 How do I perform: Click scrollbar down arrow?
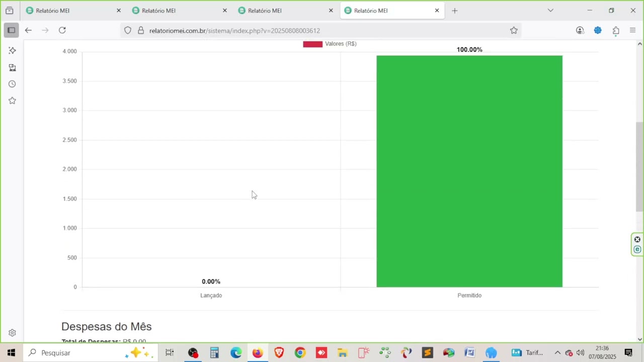(639, 339)
